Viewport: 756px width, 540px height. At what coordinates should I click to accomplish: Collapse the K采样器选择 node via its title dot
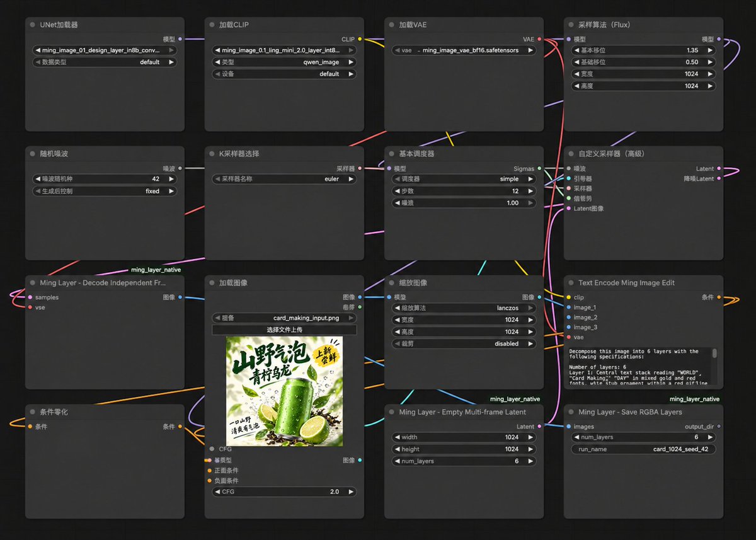coord(212,154)
